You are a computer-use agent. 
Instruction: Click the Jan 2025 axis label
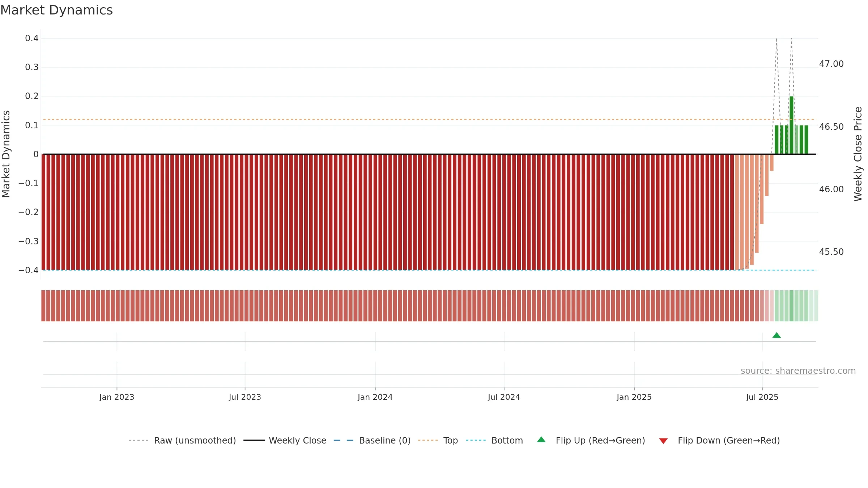click(x=634, y=397)
